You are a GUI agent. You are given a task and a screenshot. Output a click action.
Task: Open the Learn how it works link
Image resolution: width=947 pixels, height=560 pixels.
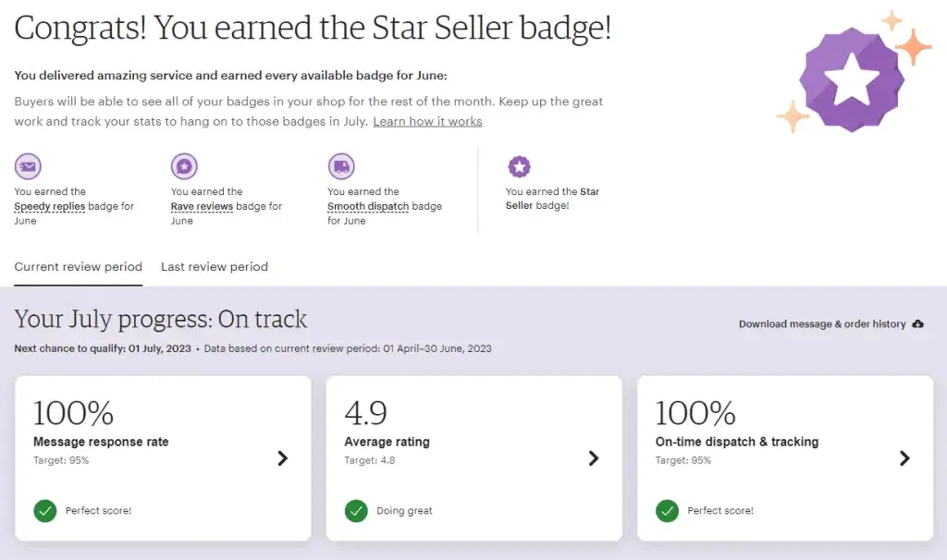[427, 120]
